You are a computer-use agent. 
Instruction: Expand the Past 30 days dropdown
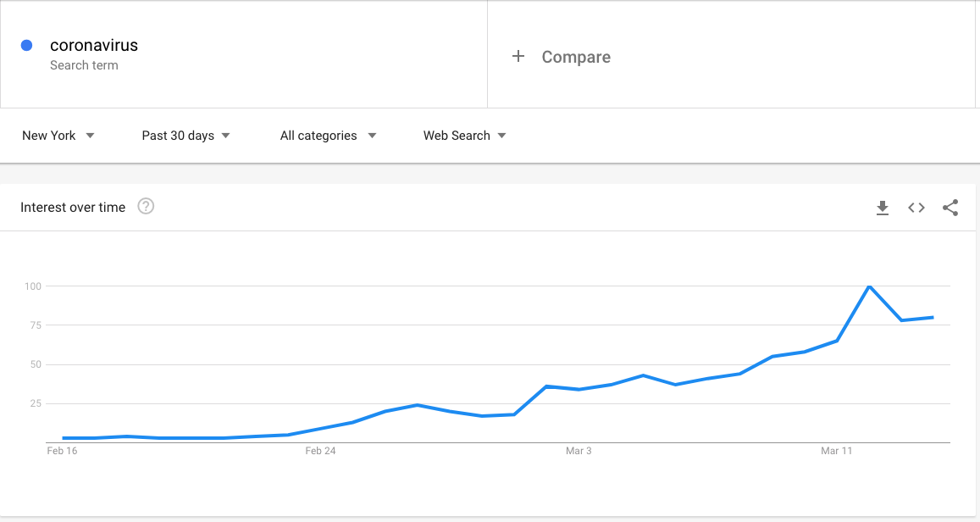185,136
